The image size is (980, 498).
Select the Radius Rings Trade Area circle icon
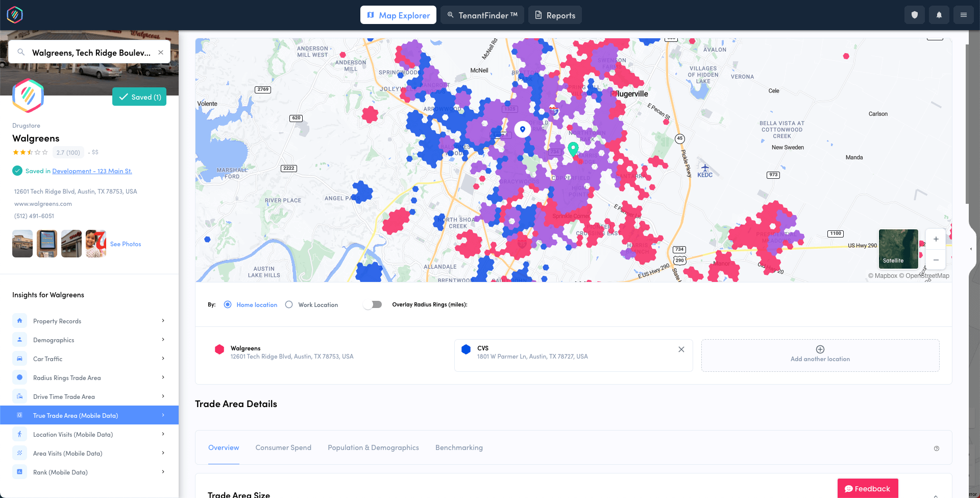pyautogui.click(x=19, y=377)
